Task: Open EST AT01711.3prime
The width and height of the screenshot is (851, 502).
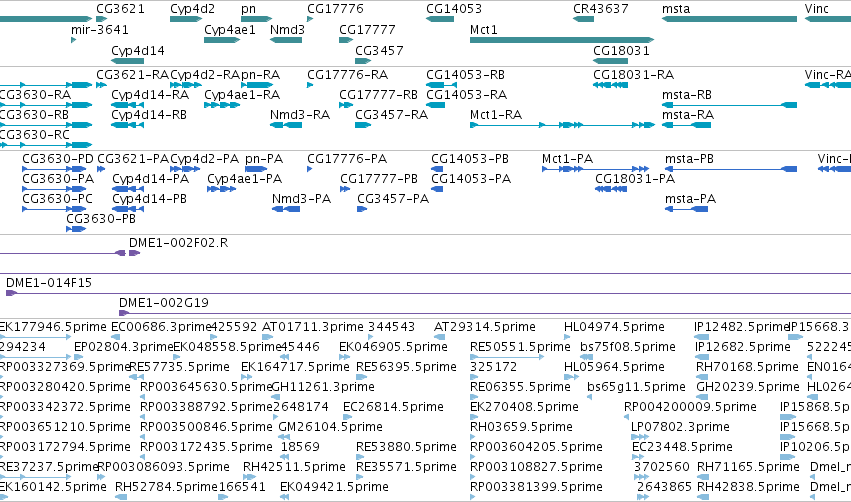Action: click(313, 327)
